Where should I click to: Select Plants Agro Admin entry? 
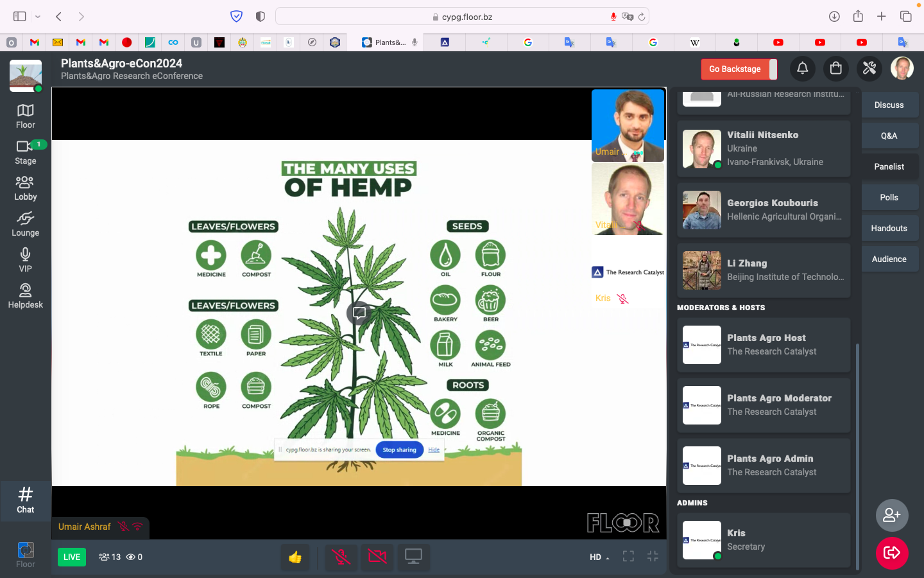[x=764, y=466]
